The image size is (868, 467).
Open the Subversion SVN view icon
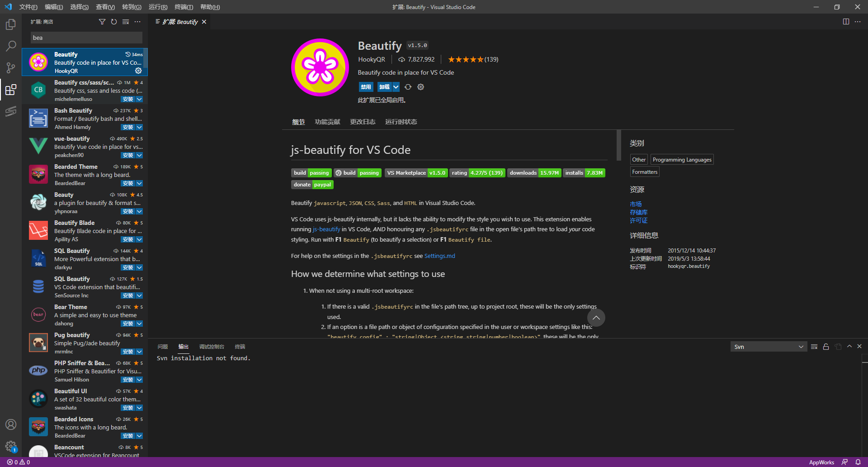(x=11, y=111)
